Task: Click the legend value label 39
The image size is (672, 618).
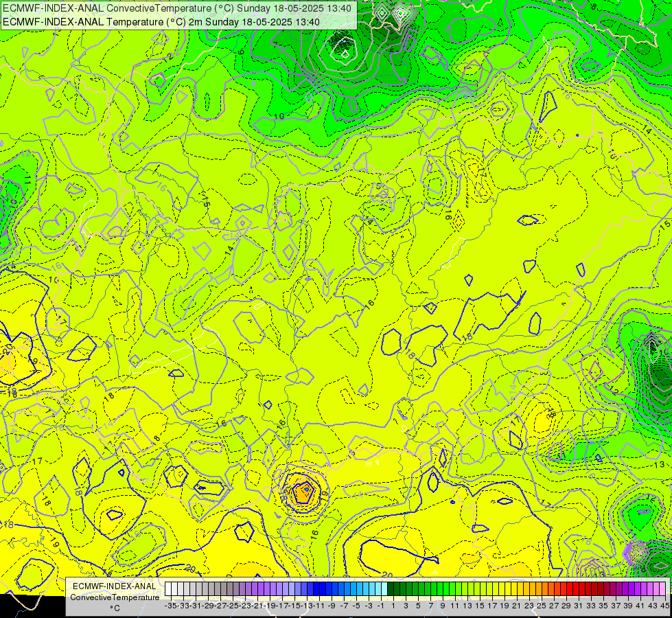Action: (628, 606)
